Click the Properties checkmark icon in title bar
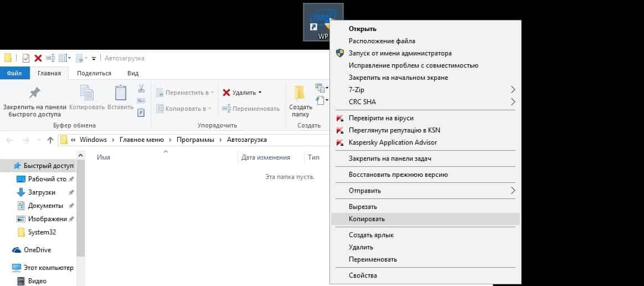This screenshot has width=644, height=286. point(26,58)
